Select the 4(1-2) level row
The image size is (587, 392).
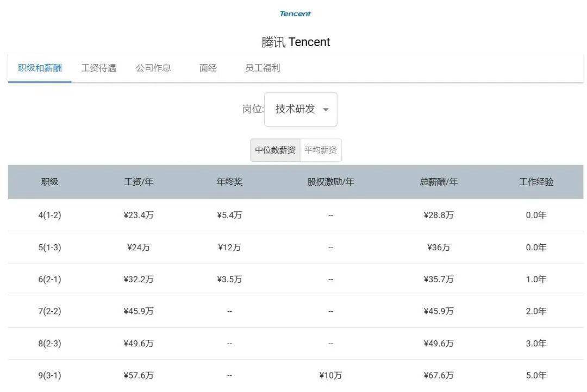(x=49, y=215)
